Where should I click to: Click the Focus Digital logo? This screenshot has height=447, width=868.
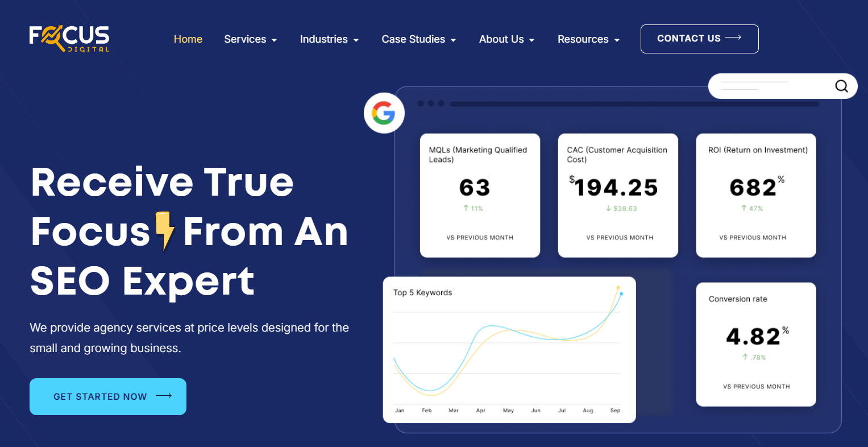coord(69,39)
